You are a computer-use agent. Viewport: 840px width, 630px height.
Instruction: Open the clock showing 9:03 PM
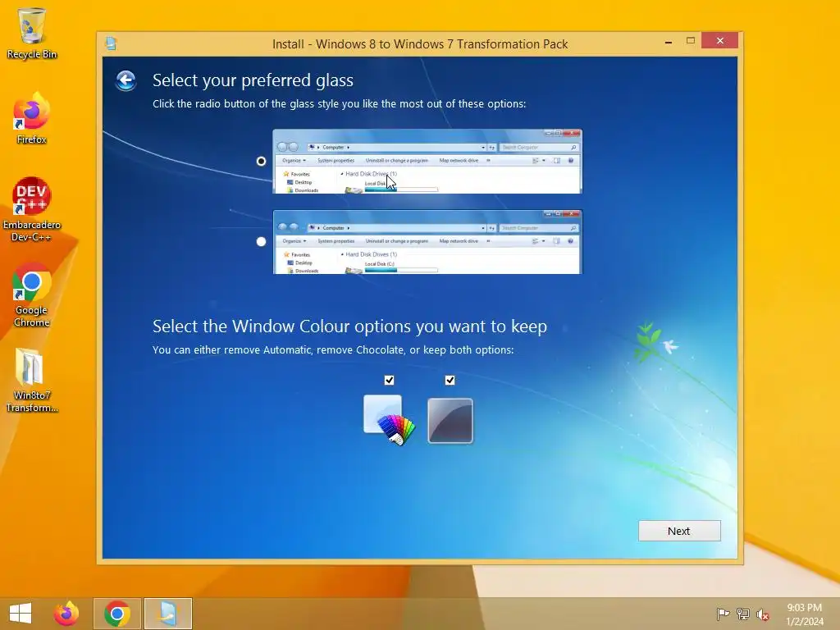click(x=805, y=614)
